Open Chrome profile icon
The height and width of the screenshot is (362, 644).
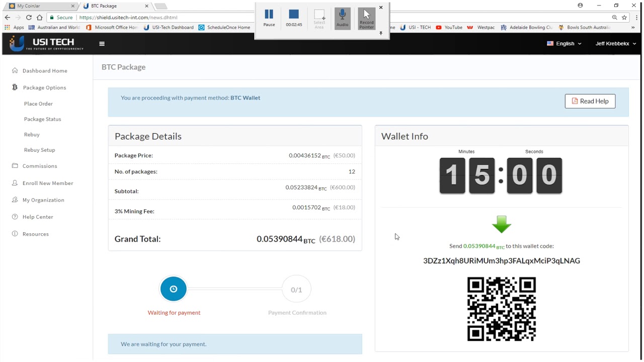(580, 6)
